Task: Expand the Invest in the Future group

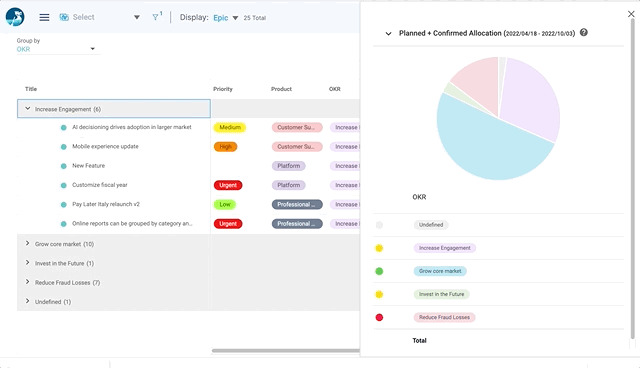Action: click(27, 263)
